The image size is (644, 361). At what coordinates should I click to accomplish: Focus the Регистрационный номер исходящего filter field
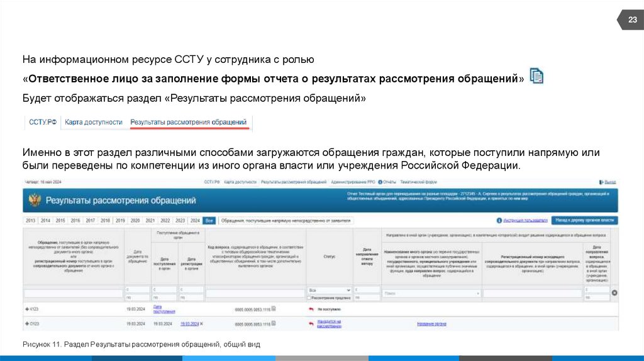point(532,293)
